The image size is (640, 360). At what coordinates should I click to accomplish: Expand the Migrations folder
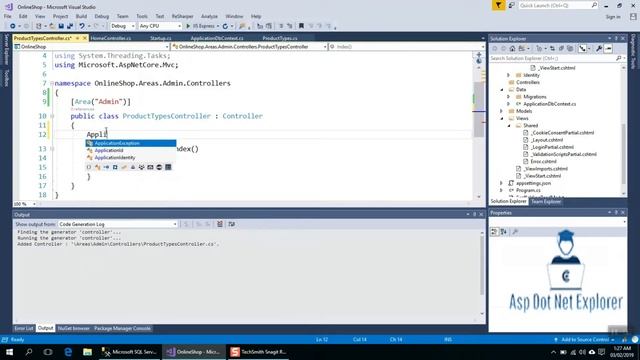[509, 97]
